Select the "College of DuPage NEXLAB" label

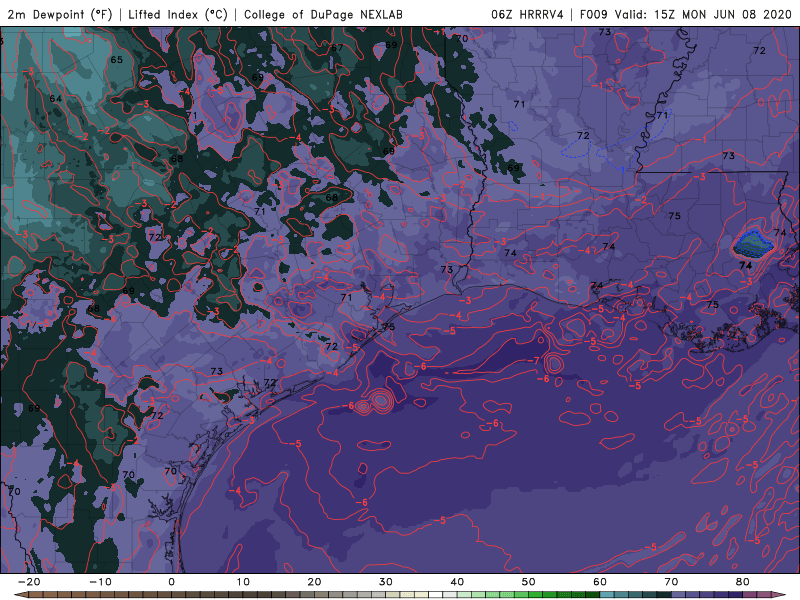click(323, 14)
